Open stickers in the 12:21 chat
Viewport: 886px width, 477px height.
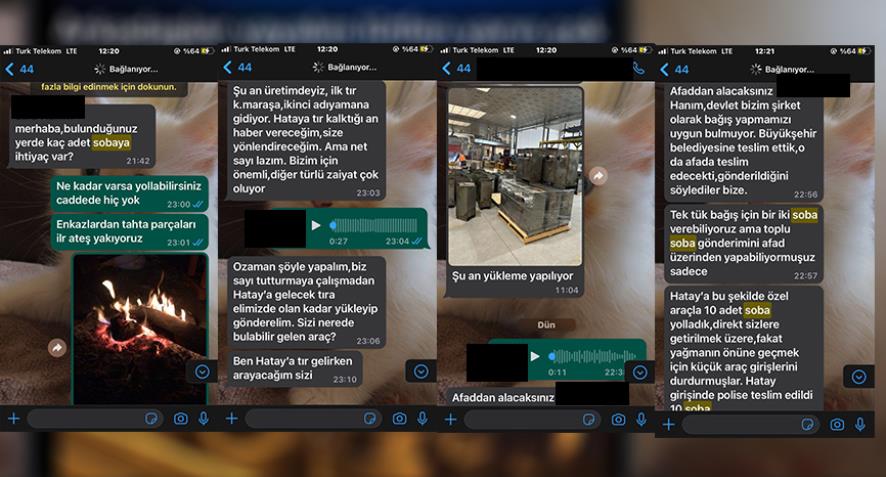(807, 424)
